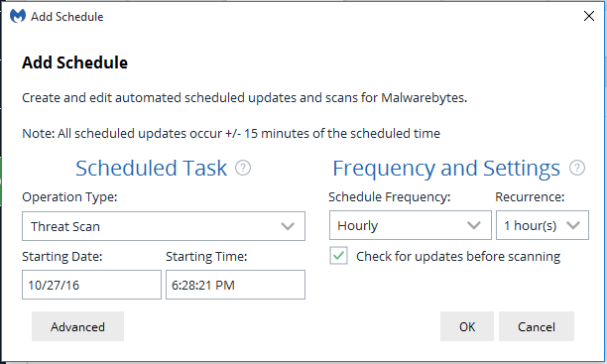Click the Starting Date field showing 10/27/16
Viewport: 607px width, 364px height.
[x=91, y=285]
